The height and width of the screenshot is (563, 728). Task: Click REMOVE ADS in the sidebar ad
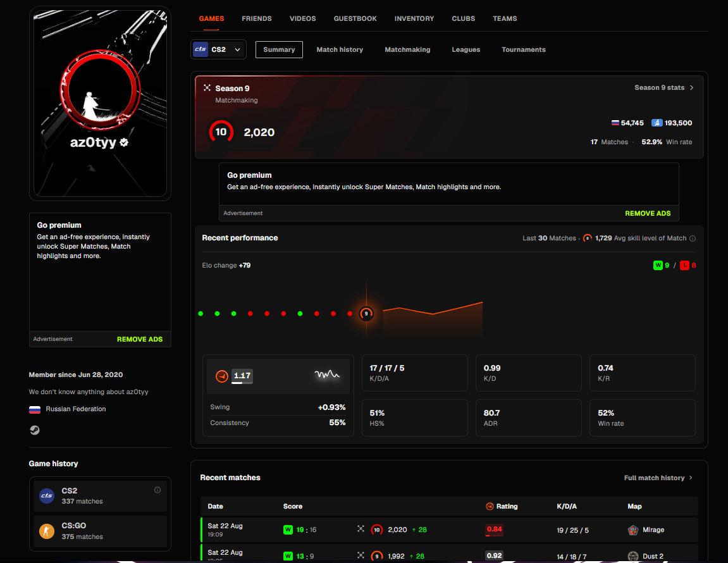(x=140, y=339)
